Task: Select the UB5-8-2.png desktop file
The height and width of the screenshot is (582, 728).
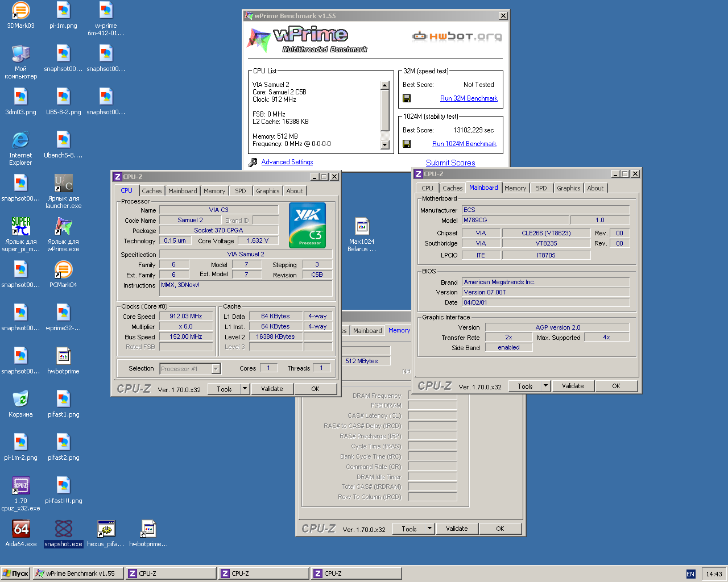Action: click(x=63, y=102)
